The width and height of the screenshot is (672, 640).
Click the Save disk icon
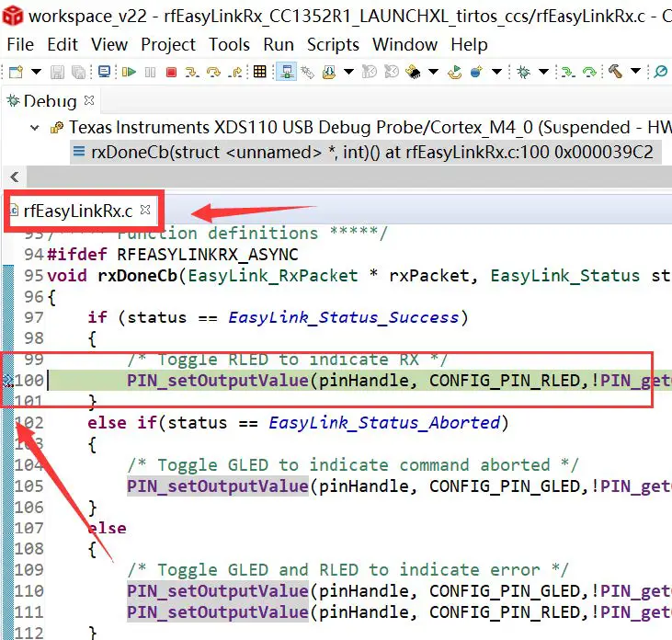coord(57,72)
